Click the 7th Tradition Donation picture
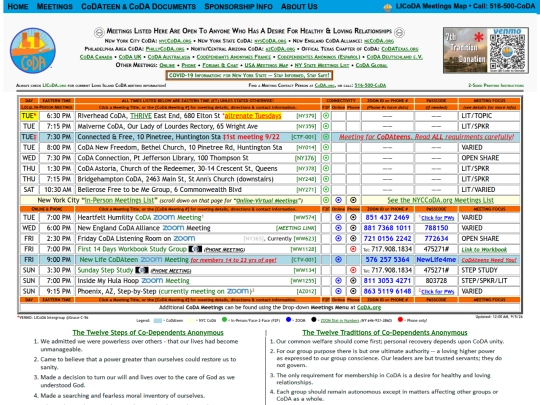 click(465, 51)
